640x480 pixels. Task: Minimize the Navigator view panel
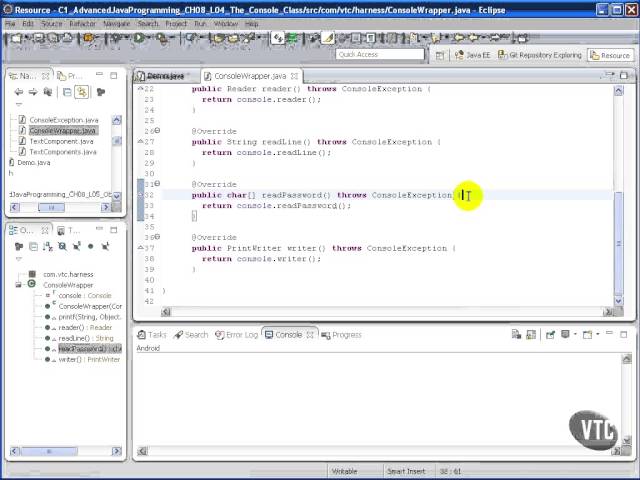click(99, 75)
